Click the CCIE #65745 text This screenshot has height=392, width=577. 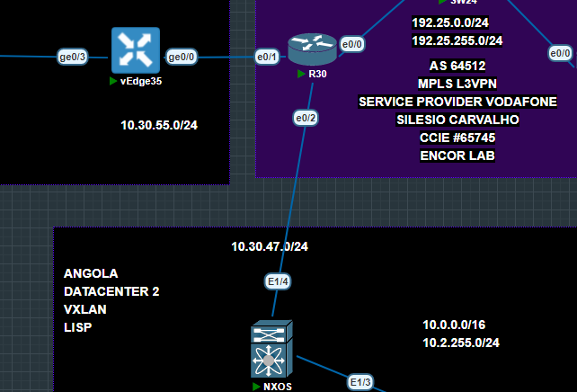pyautogui.click(x=457, y=138)
